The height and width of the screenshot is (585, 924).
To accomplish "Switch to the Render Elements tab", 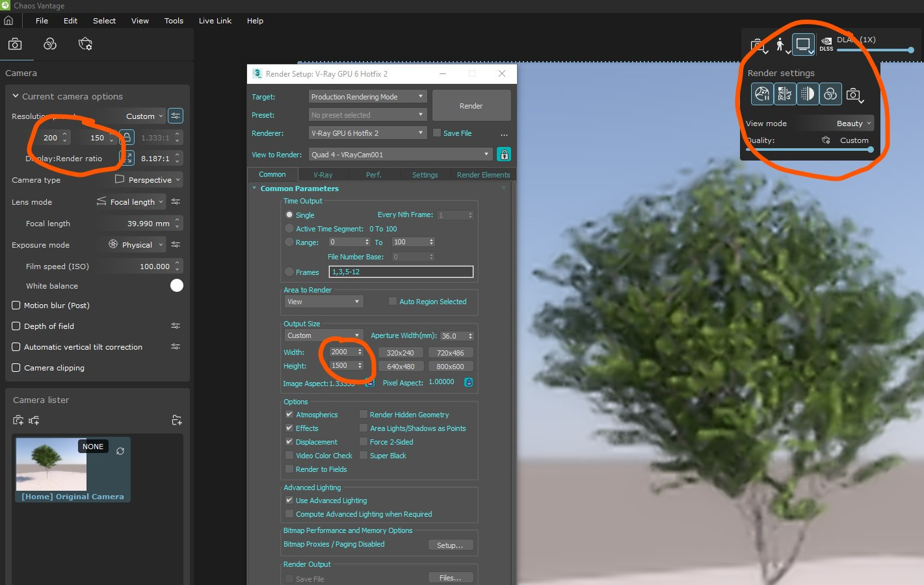I will 483,175.
